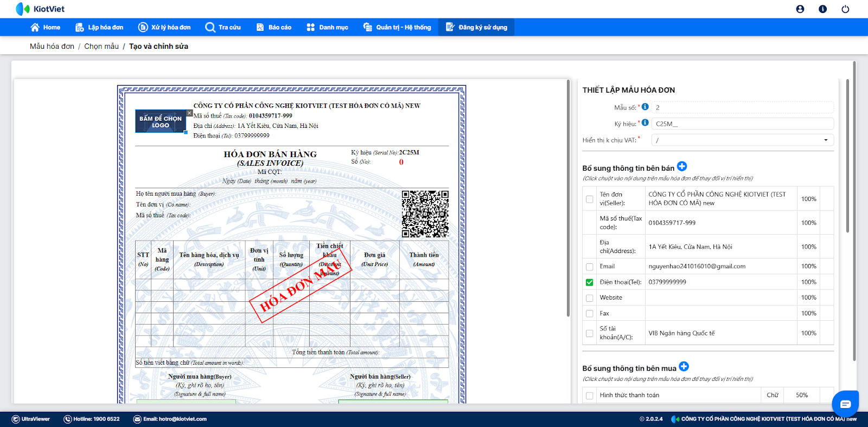Click the magnifier icon beside Tra cứu
Viewport: 868px width, 427px height.
(210, 27)
